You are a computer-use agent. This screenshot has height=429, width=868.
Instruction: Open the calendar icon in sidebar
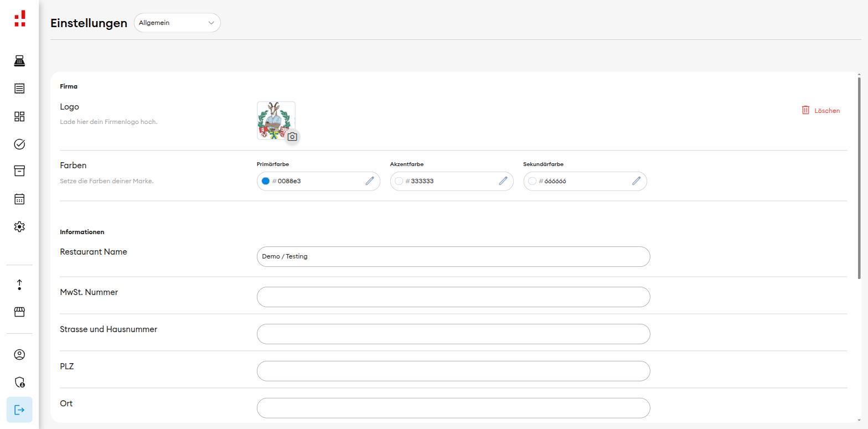coord(19,199)
